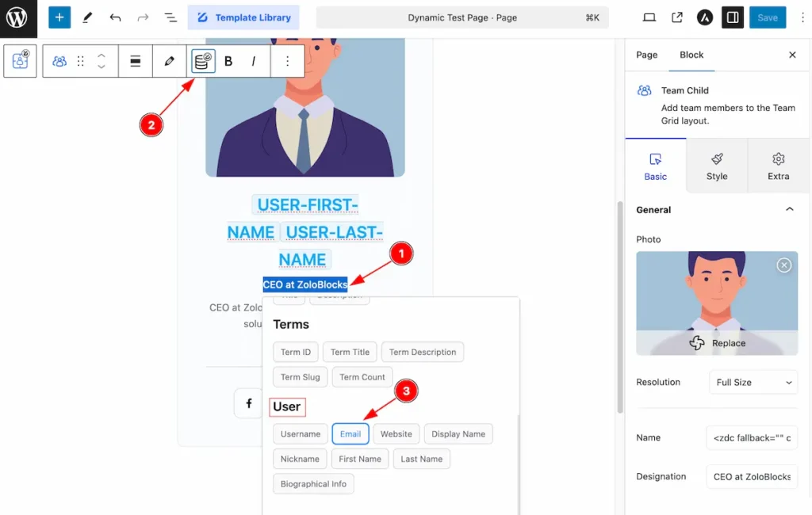Switch to the Style tab

click(717, 166)
